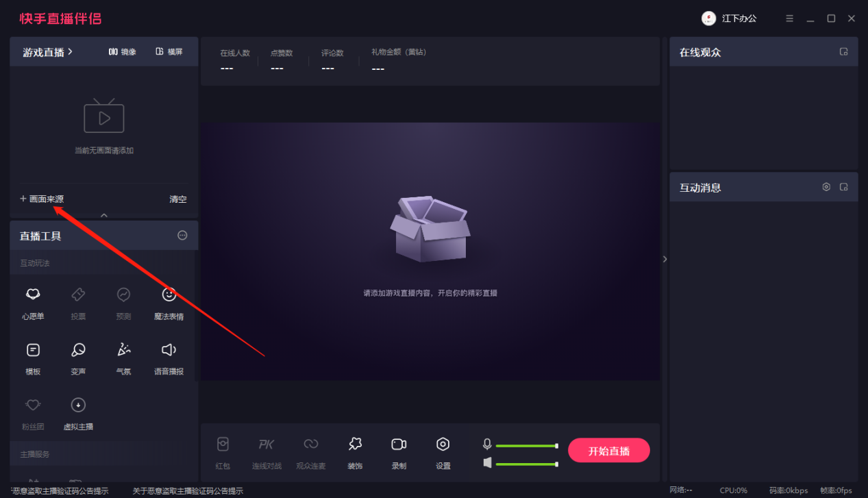This screenshot has height=498, width=868.
Task: Open 观众连麦 audience mic link
Action: coord(311,453)
